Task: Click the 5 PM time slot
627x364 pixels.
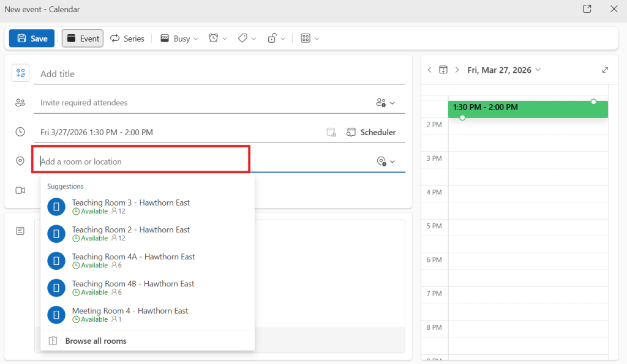Action: click(x=528, y=228)
